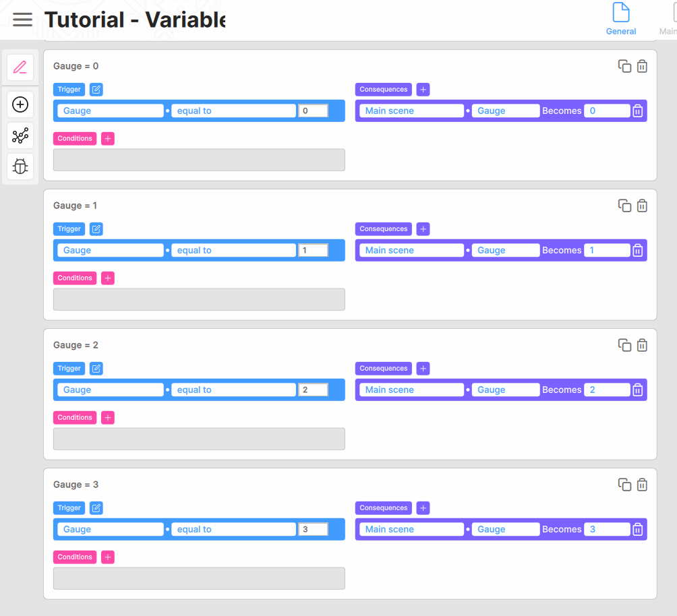Open the hamburger menu
Viewport: 677px width, 616px height.
pyautogui.click(x=22, y=20)
